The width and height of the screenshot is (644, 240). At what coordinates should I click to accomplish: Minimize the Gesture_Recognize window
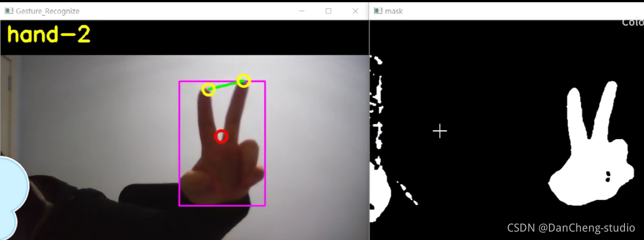point(302,11)
